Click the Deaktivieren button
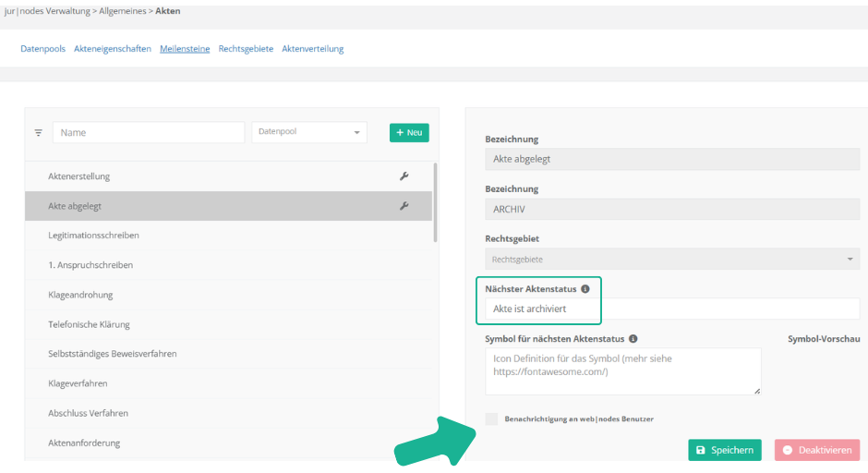Image resolution: width=868 pixels, height=473 pixels. [x=817, y=450]
